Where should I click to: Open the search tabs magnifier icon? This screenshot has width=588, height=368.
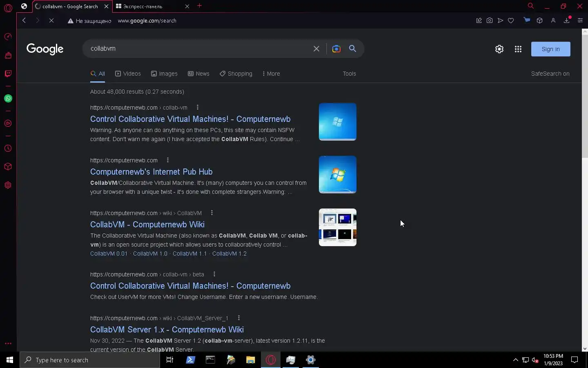(530, 6)
